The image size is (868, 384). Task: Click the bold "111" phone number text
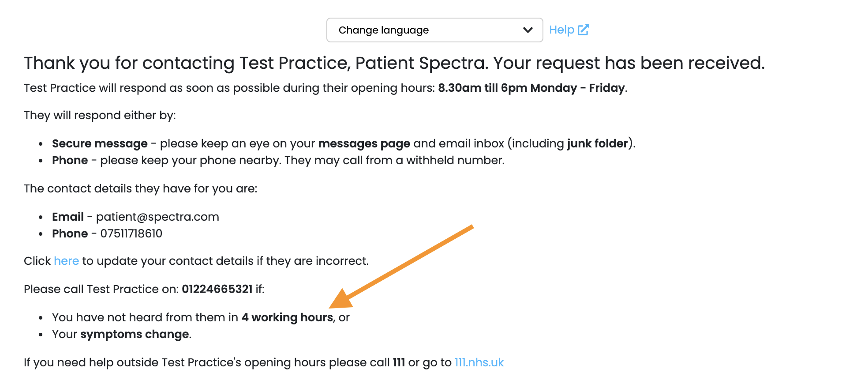(399, 362)
